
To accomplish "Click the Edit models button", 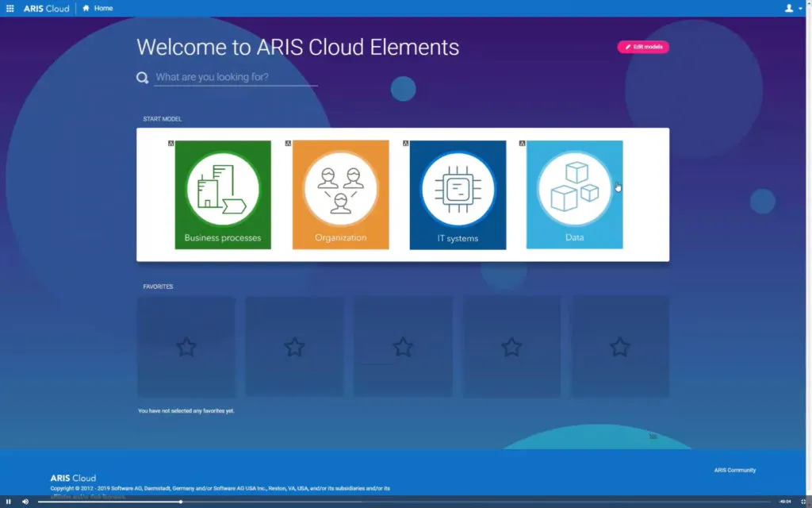I will pos(643,47).
